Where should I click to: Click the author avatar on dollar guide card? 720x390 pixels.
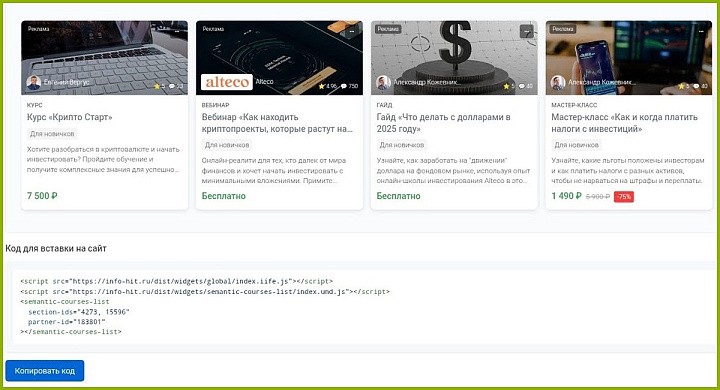coord(383,83)
